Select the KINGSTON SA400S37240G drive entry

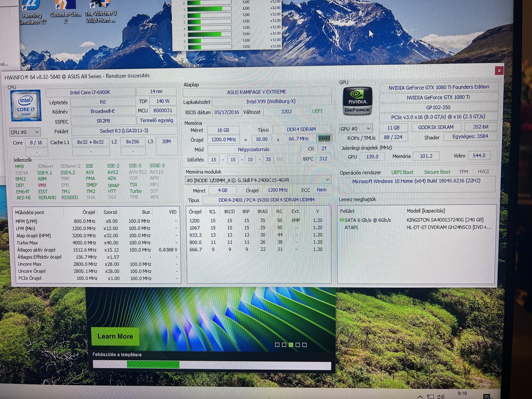click(445, 220)
